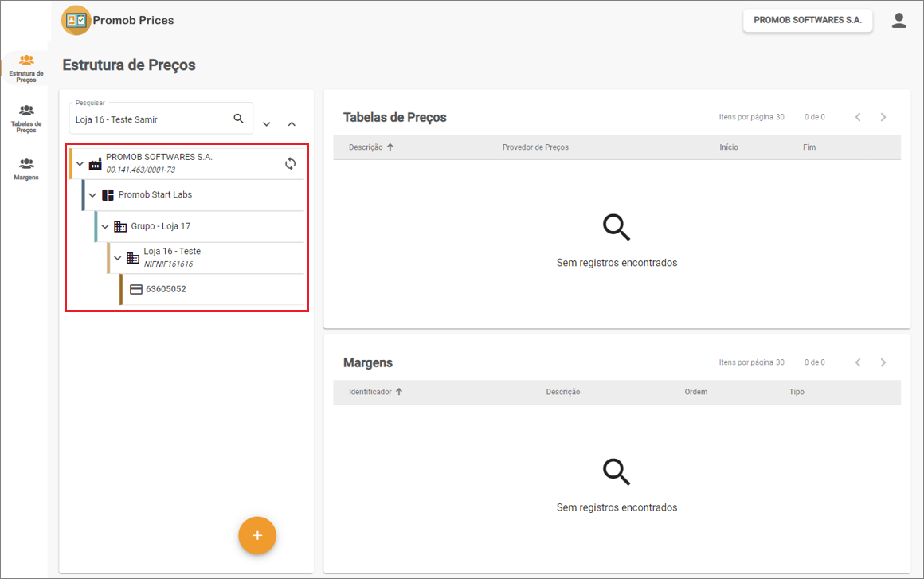This screenshot has height=579, width=924.
Task: Open Itens por página in Tabelas de Preços
Action: 751,117
